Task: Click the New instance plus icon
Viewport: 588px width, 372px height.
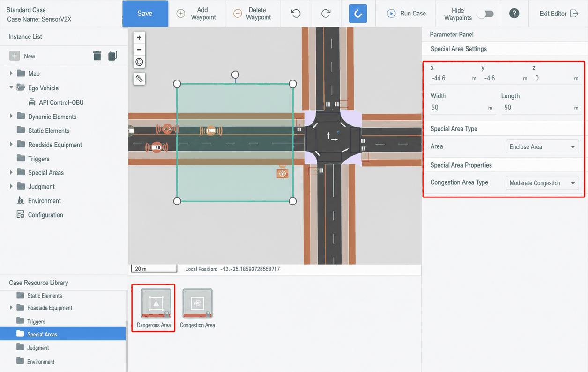Action: (x=15, y=56)
